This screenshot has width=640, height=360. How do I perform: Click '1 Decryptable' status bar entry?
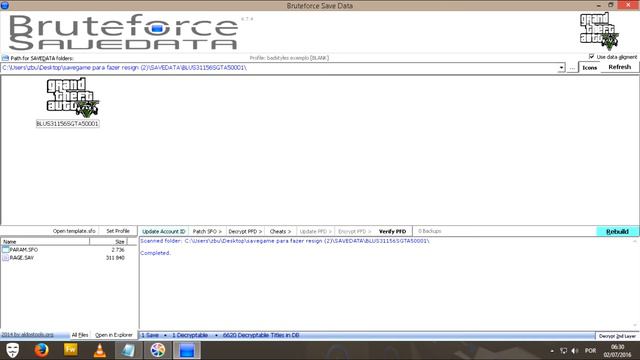click(190, 335)
